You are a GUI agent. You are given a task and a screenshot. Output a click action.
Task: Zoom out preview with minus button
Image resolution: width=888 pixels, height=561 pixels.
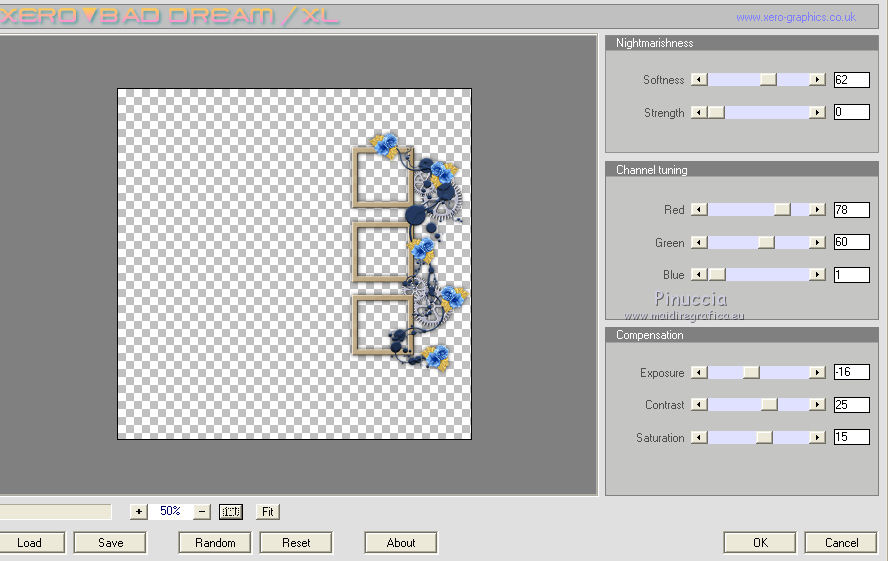point(202,512)
